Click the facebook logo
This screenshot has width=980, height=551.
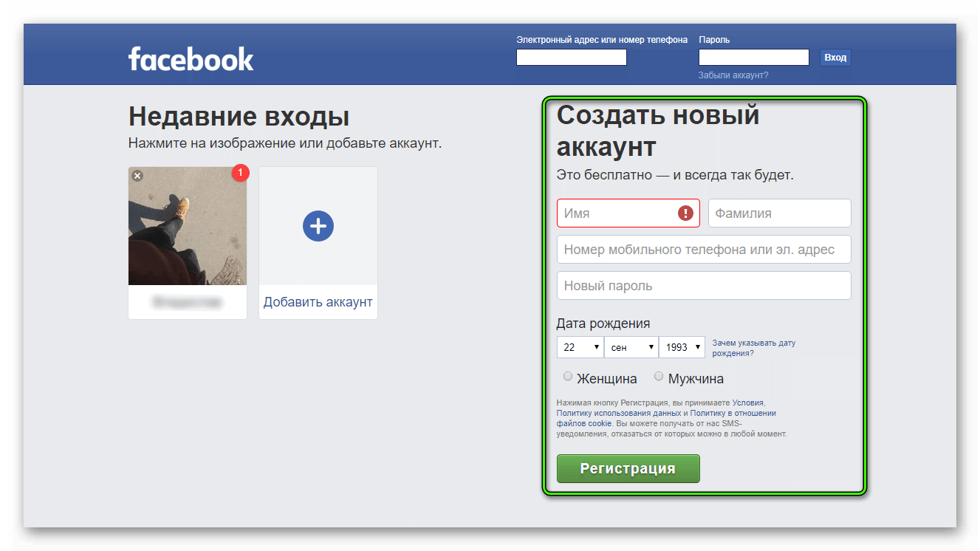(x=191, y=59)
